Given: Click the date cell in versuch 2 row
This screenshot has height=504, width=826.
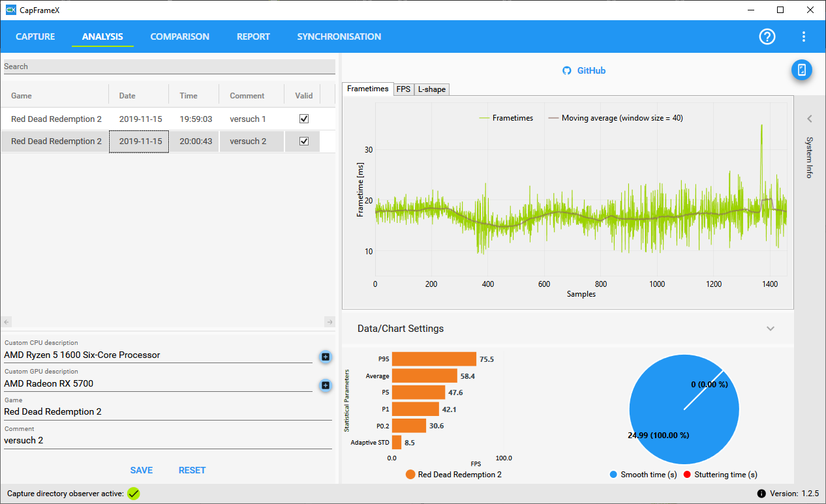Looking at the screenshot, I should 139,141.
